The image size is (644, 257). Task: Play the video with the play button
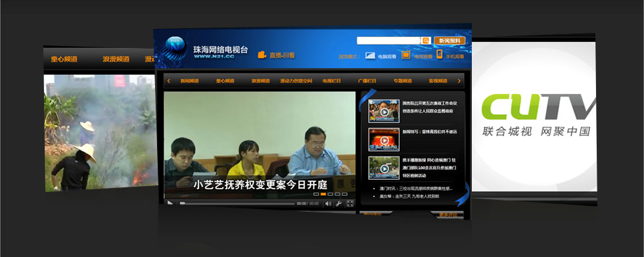pyautogui.click(x=170, y=203)
